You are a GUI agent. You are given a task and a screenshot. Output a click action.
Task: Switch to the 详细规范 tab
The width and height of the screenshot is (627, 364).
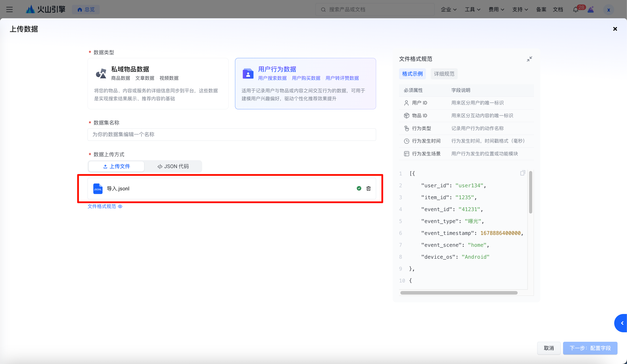pyautogui.click(x=444, y=74)
